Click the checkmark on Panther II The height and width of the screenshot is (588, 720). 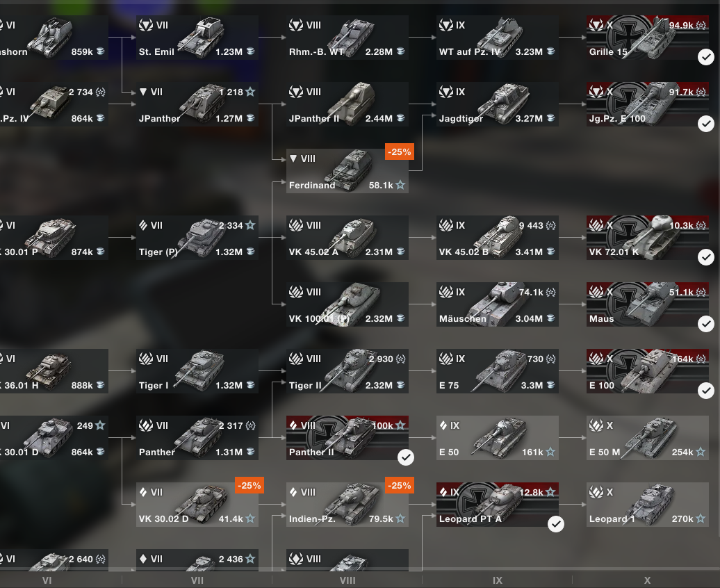point(405,457)
